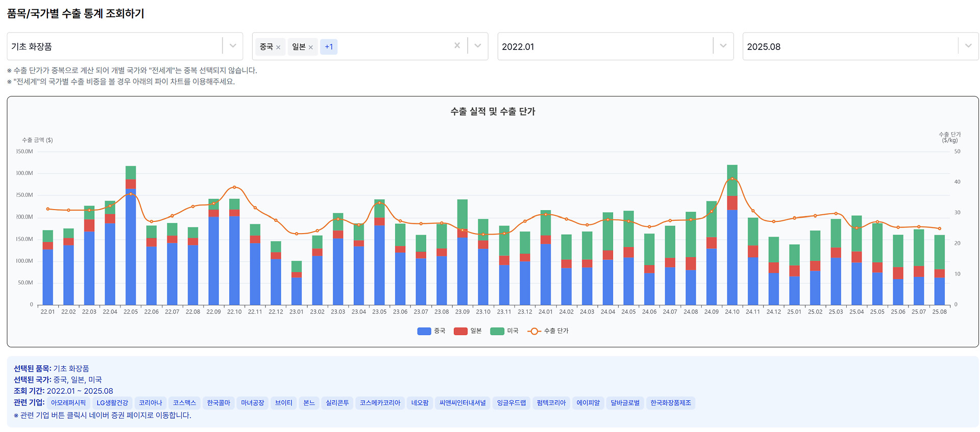Viewport: 980px width, 432px height.
Task: Open 아모레퍼시픽 company stock page
Action: click(68, 403)
